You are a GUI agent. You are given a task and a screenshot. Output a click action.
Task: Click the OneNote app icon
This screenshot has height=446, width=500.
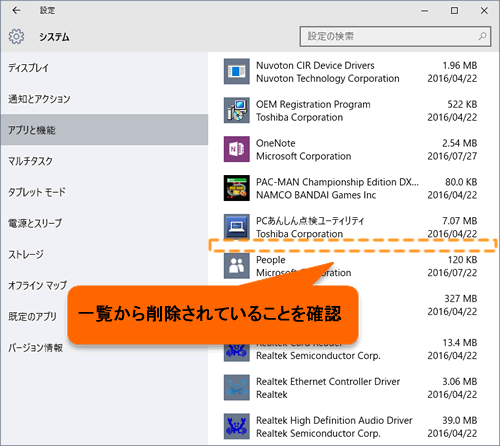tap(237, 149)
